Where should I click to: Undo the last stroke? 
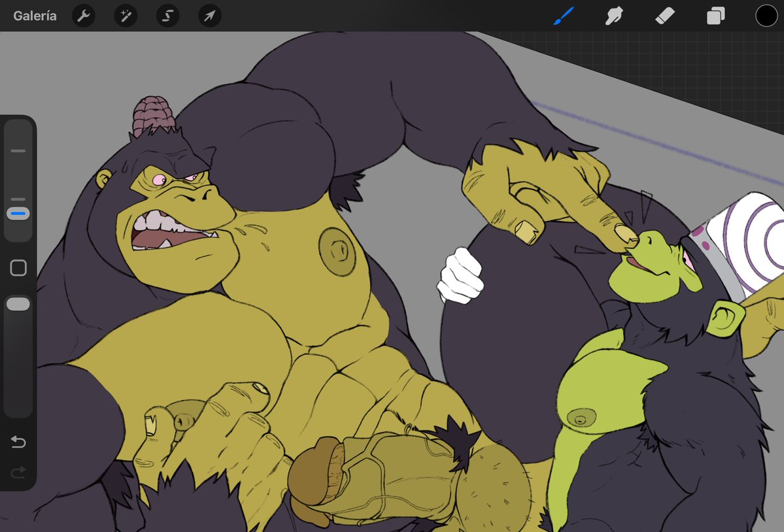[18, 442]
